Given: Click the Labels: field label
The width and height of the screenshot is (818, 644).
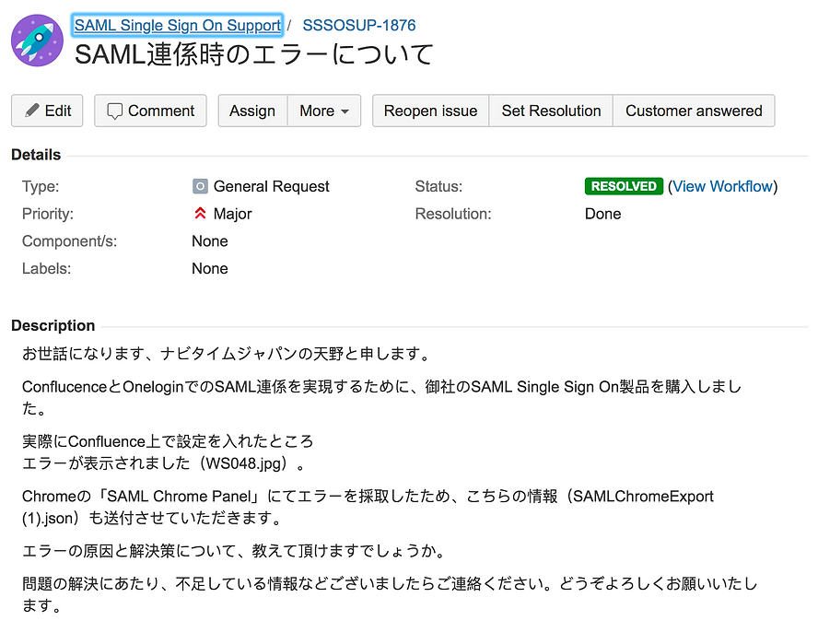Looking at the screenshot, I should (x=46, y=268).
